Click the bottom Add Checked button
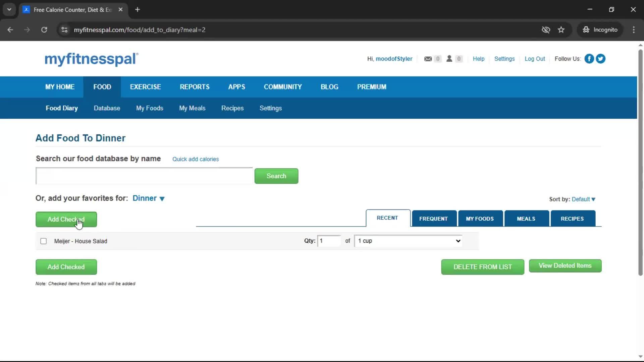644x362 pixels. (x=66, y=267)
